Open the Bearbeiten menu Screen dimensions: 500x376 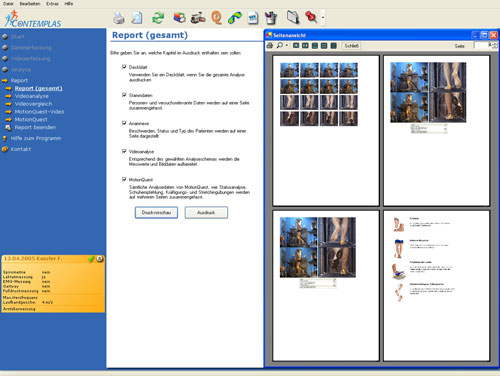click(x=30, y=4)
